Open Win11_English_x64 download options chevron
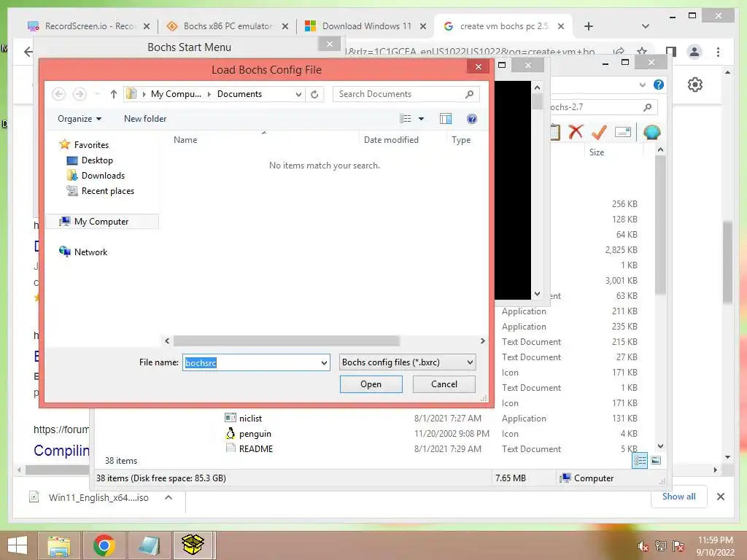747x560 pixels. tap(169, 497)
